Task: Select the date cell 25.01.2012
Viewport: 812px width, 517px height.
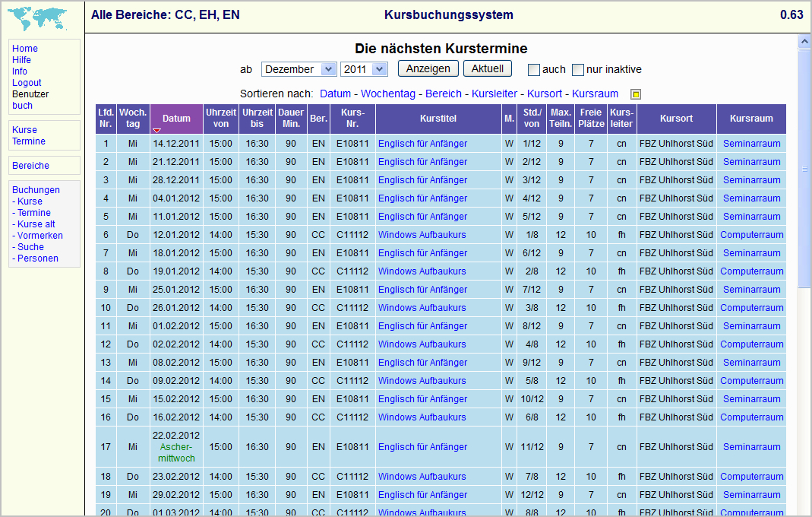Action: tap(176, 290)
